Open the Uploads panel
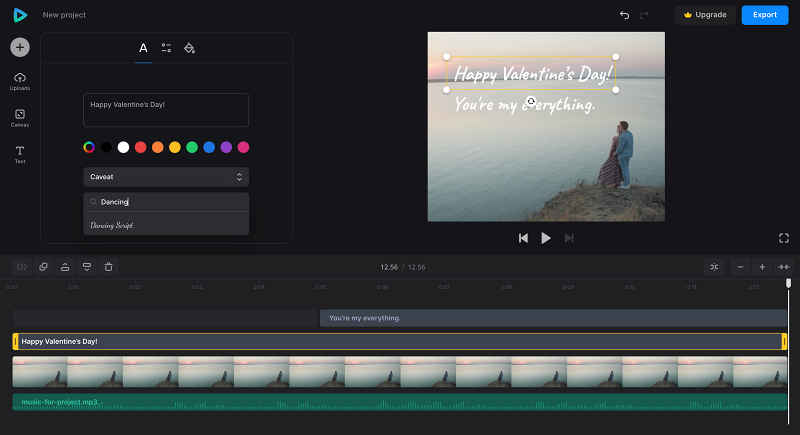800x435 pixels. (20, 82)
